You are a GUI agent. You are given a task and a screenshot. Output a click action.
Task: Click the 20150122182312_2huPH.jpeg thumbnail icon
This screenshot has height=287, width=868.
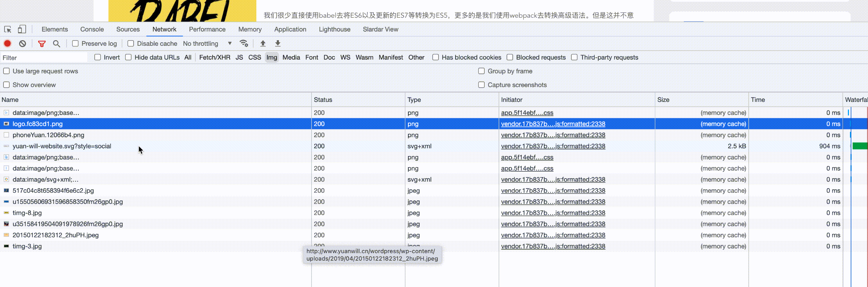[x=6, y=235]
